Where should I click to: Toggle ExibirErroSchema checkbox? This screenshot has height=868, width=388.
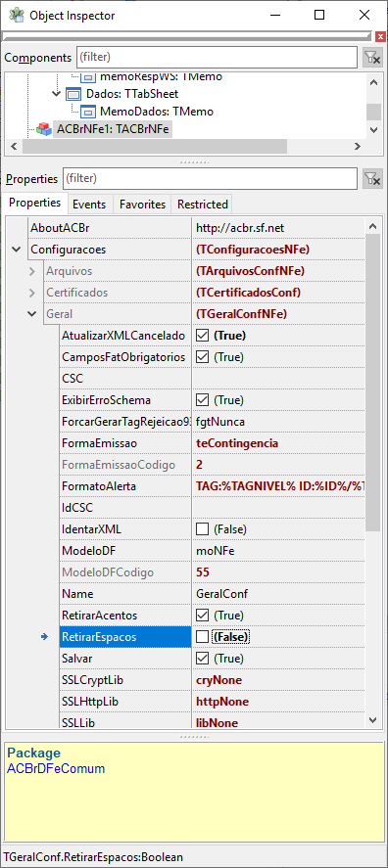point(202,400)
